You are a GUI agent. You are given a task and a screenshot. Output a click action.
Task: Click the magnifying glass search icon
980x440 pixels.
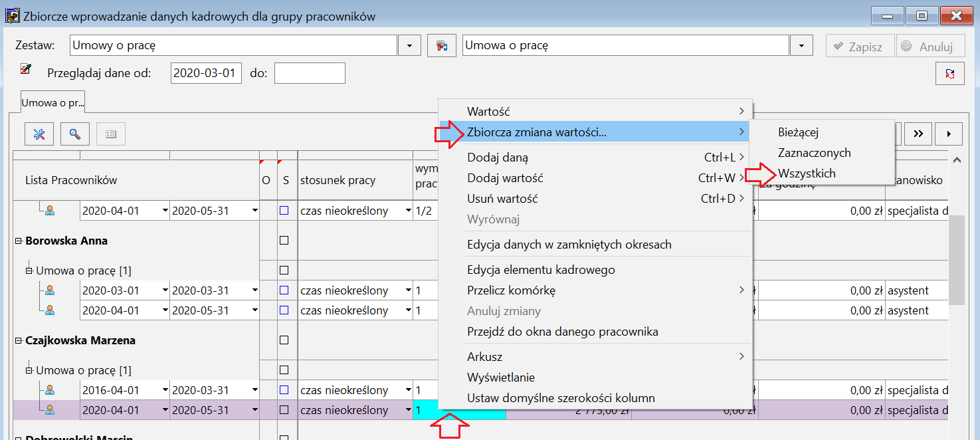[x=75, y=134]
